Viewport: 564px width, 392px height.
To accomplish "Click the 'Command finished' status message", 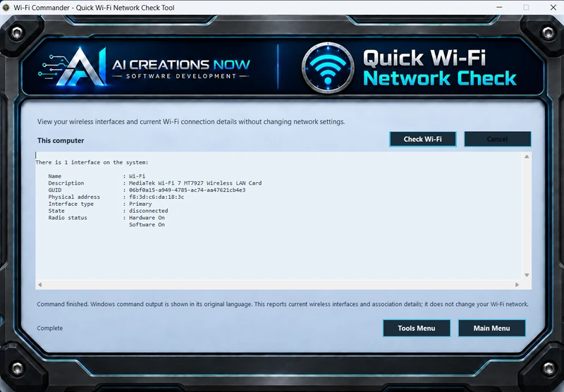I will coord(283,305).
